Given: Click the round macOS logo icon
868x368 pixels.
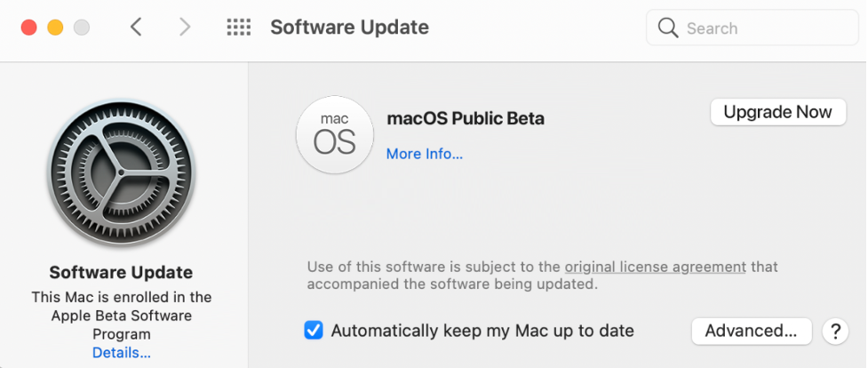Looking at the screenshot, I should tap(334, 134).
